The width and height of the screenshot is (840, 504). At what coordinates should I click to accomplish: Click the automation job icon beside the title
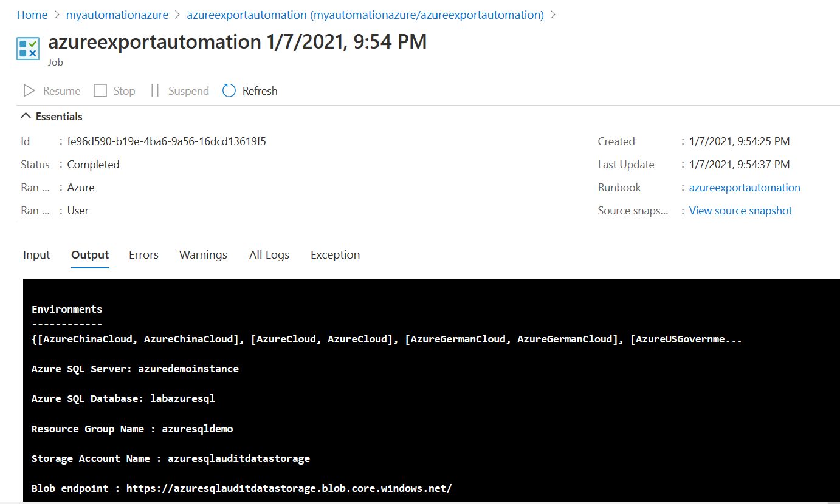28,49
